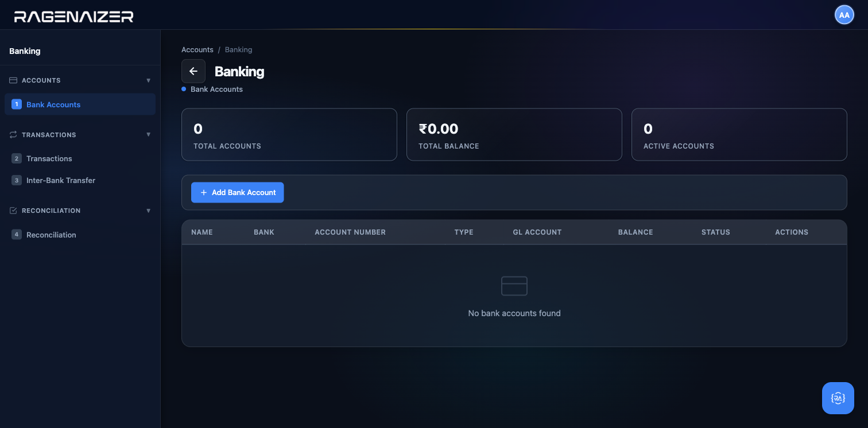Collapse the Accounts section arrow
The height and width of the screenshot is (428, 868).
tap(149, 80)
